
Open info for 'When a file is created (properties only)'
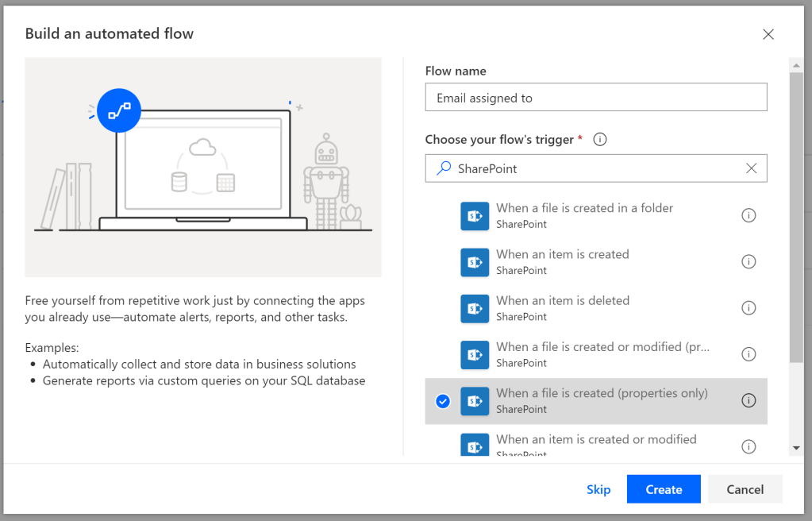tap(748, 400)
